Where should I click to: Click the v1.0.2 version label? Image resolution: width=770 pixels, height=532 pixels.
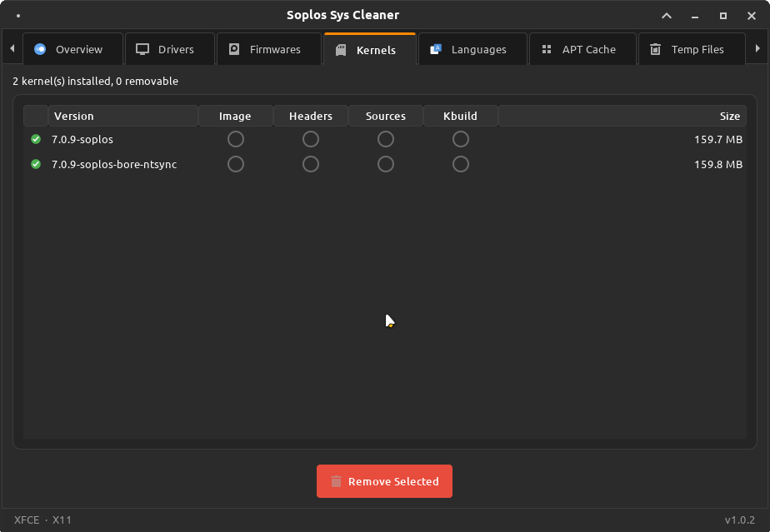click(x=739, y=520)
